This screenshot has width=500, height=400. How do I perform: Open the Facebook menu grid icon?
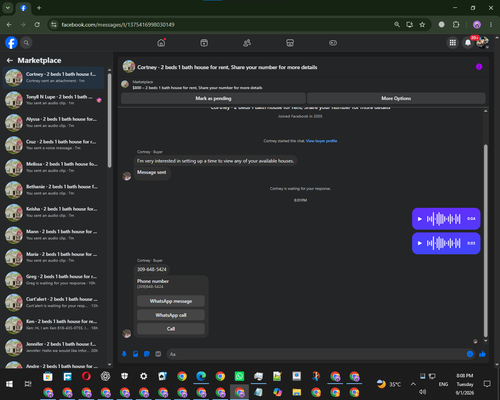[452, 43]
